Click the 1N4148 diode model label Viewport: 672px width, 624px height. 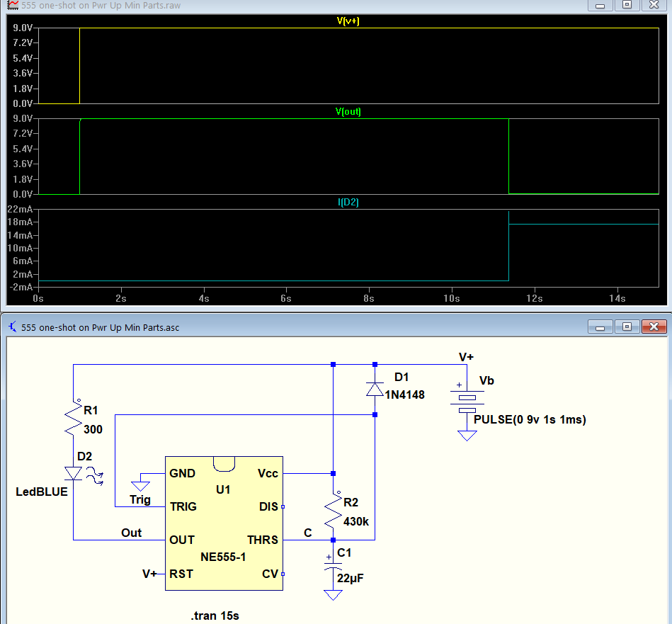[x=404, y=395]
